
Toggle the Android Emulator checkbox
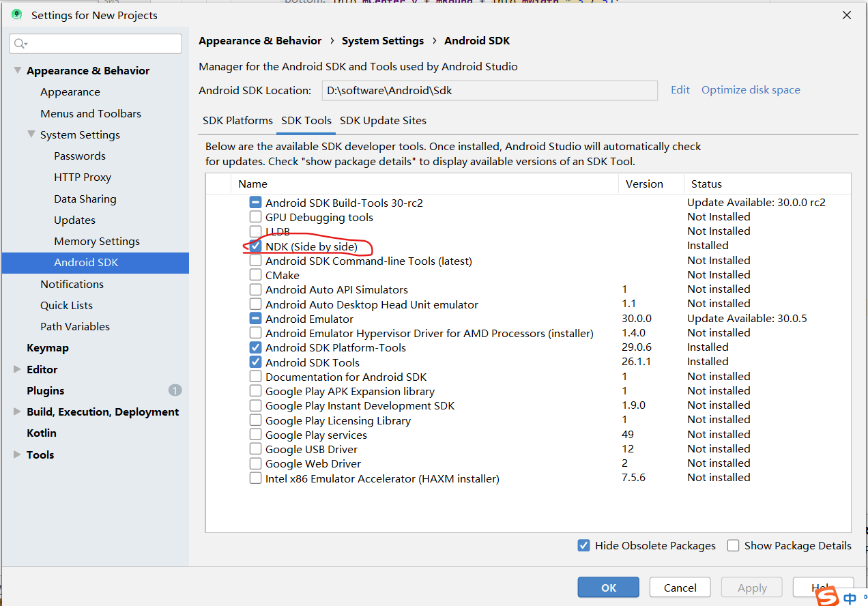[x=255, y=319]
